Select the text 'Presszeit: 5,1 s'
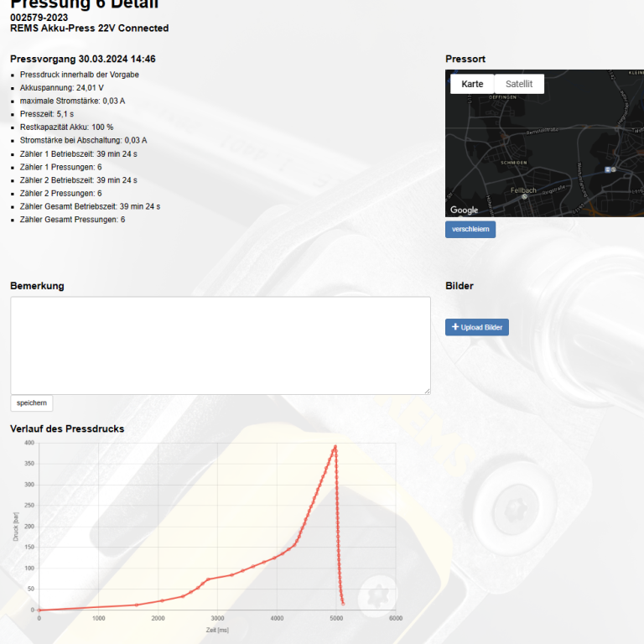 [47, 114]
